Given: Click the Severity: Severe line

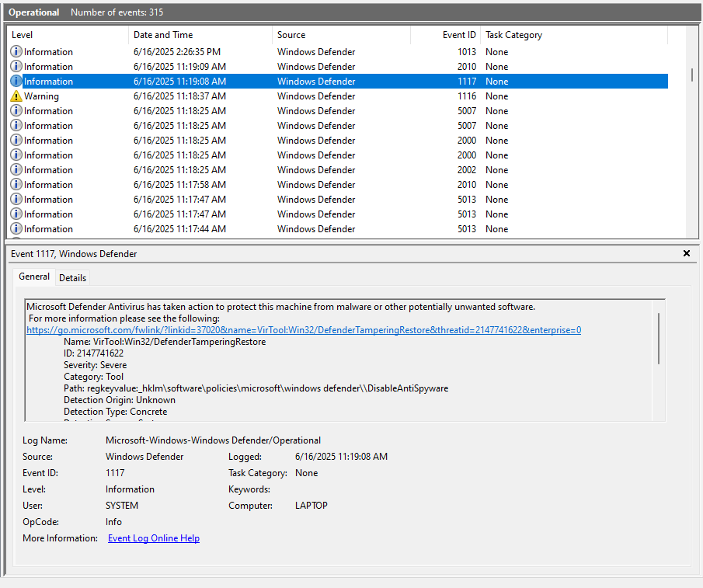Looking at the screenshot, I should coord(95,365).
